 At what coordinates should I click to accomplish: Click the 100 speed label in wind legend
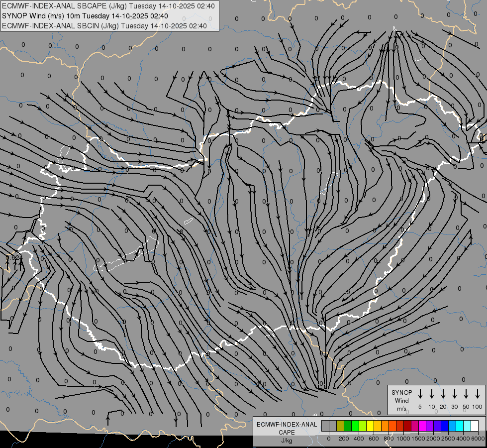[478, 407]
